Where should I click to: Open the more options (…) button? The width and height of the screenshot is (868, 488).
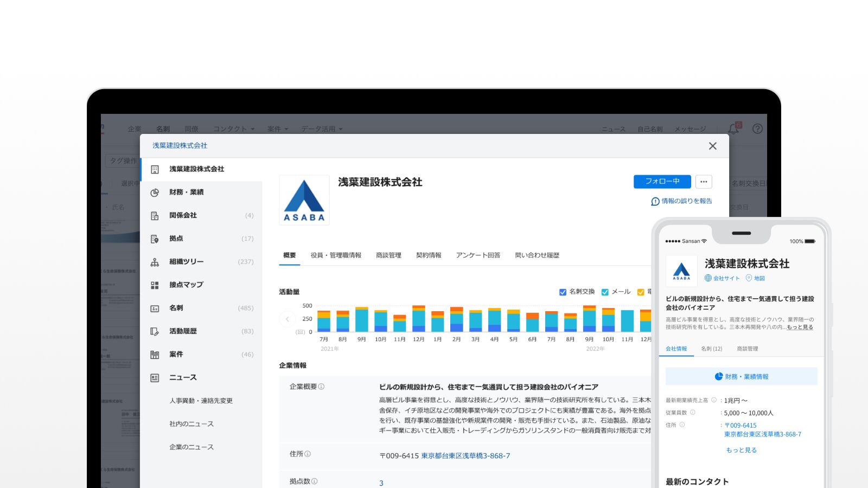[x=704, y=182]
